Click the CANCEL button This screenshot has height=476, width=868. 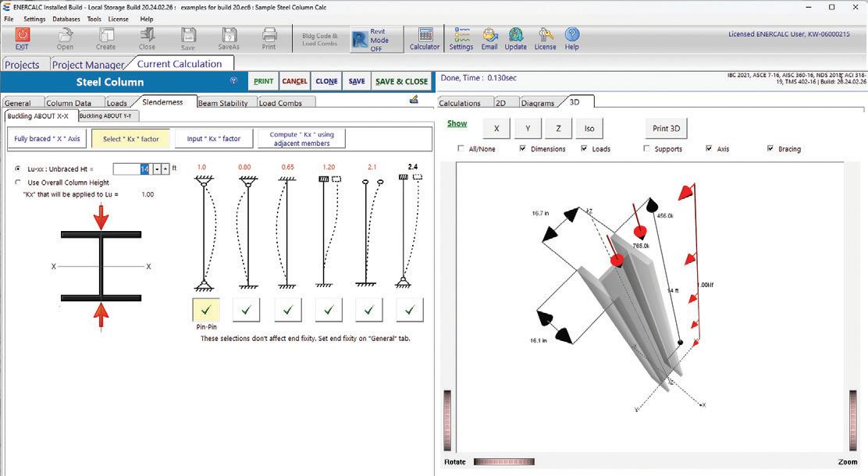[294, 81]
